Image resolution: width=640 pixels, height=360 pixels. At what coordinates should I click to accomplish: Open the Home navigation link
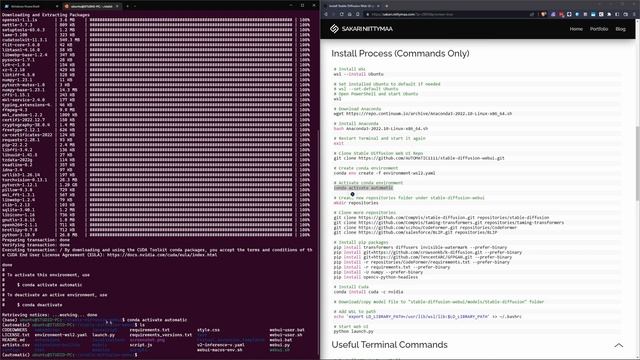pos(576,29)
